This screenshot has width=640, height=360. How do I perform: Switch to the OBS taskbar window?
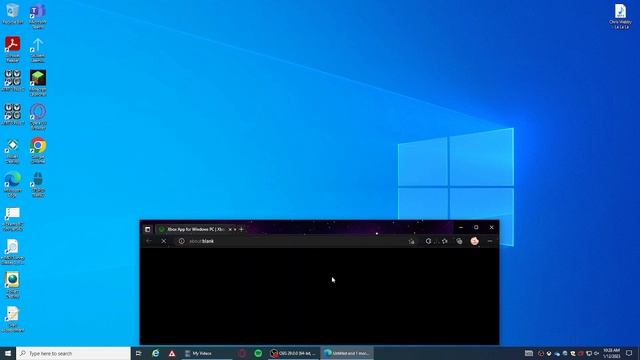coord(293,353)
